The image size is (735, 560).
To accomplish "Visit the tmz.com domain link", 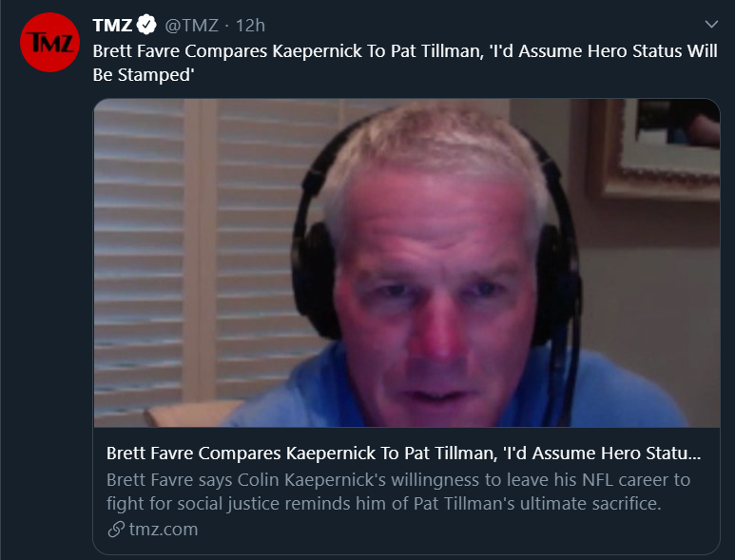I will point(164,529).
